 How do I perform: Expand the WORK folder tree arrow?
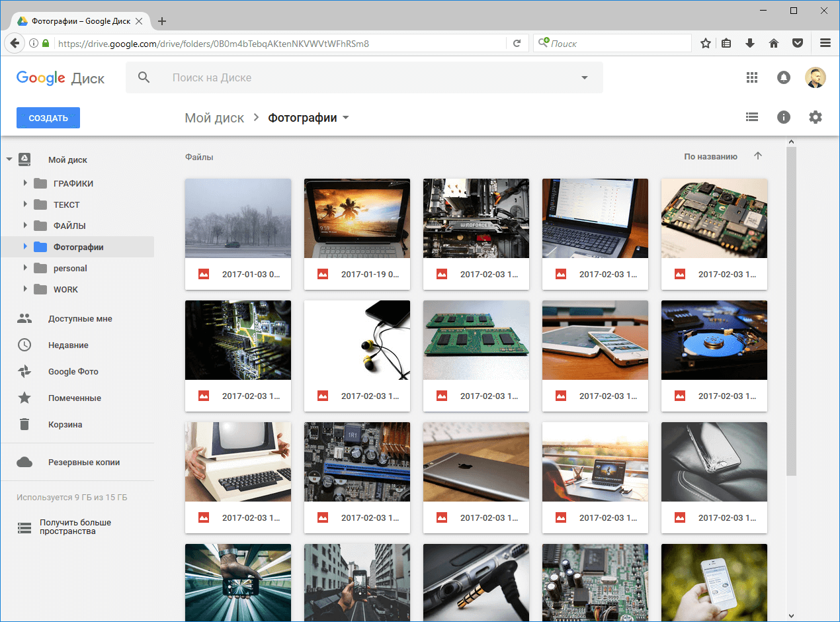(x=25, y=289)
